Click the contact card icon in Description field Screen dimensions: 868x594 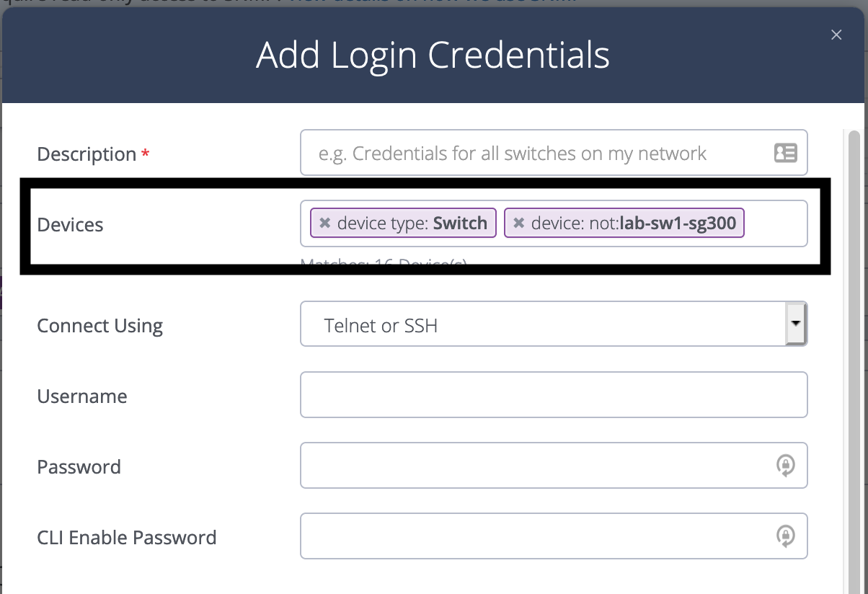(785, 153)
